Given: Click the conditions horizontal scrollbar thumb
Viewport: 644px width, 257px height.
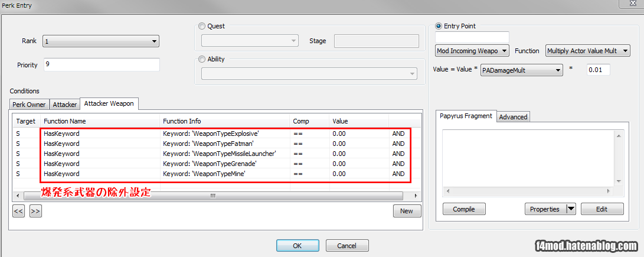Looking at the screenshot, I should click(x=213, y=196).
